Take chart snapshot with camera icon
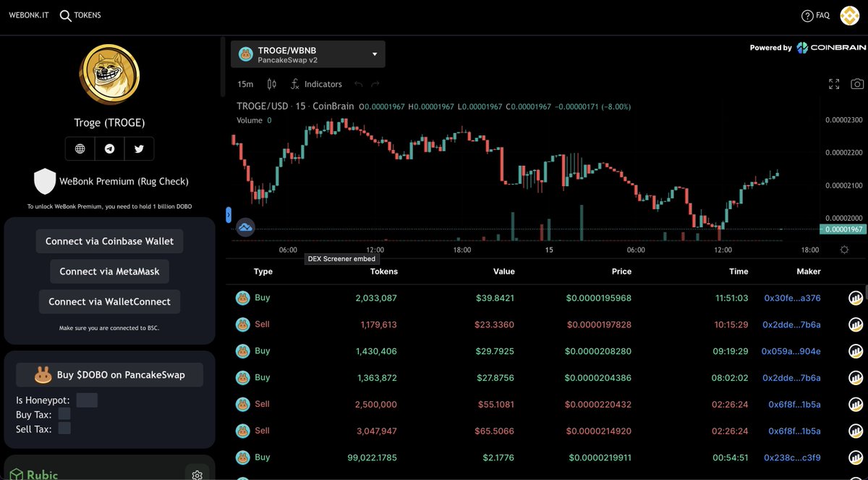Image resolution: width=868 pixels, height=480 pixels. click(x=857, y=84)
